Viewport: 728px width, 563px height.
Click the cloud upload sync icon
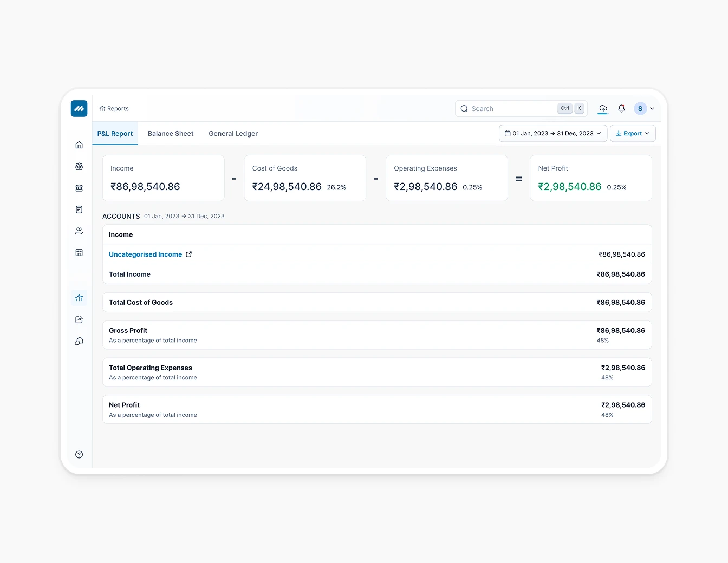click(603, 108)
